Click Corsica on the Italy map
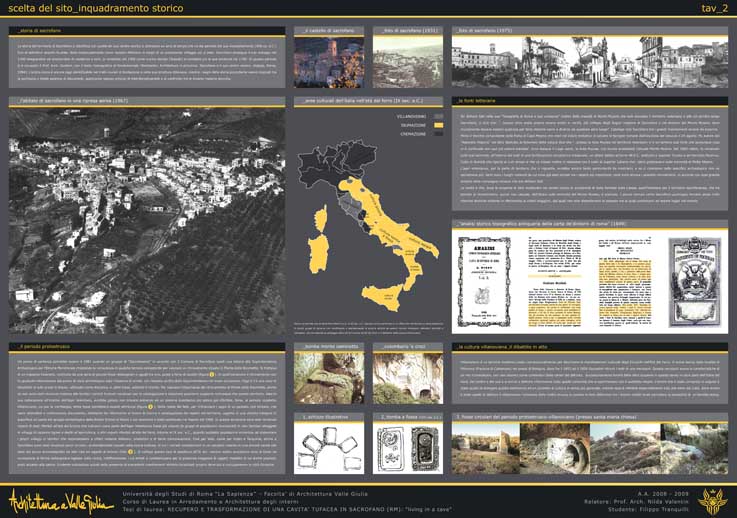Image resolution: width=737 pixels, height=518 pixels. (x=321, y=218)
